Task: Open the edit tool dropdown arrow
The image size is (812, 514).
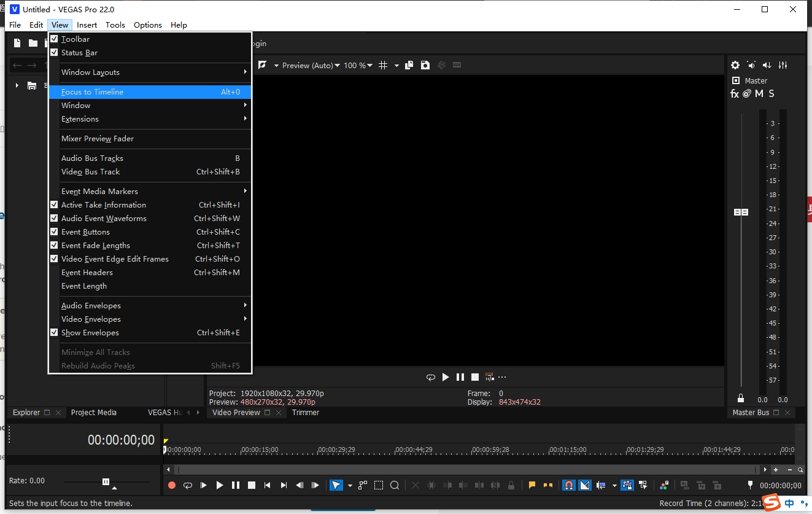Action: click(x=350, y=485)
